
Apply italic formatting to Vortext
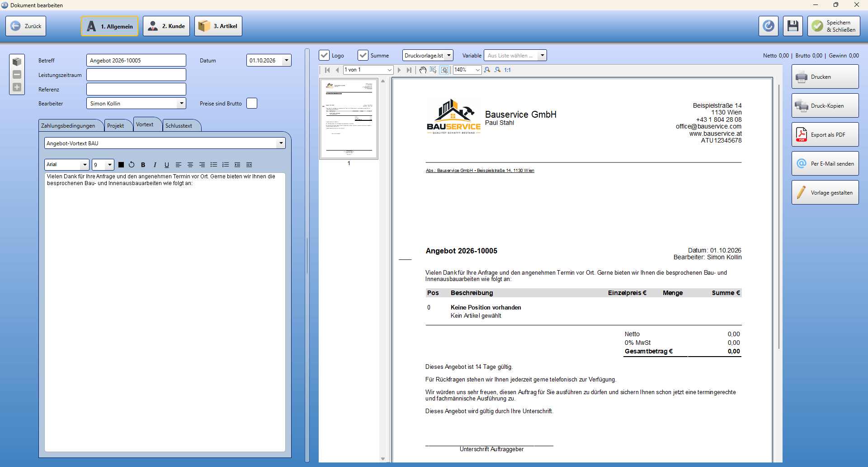(x=155, y=165)
